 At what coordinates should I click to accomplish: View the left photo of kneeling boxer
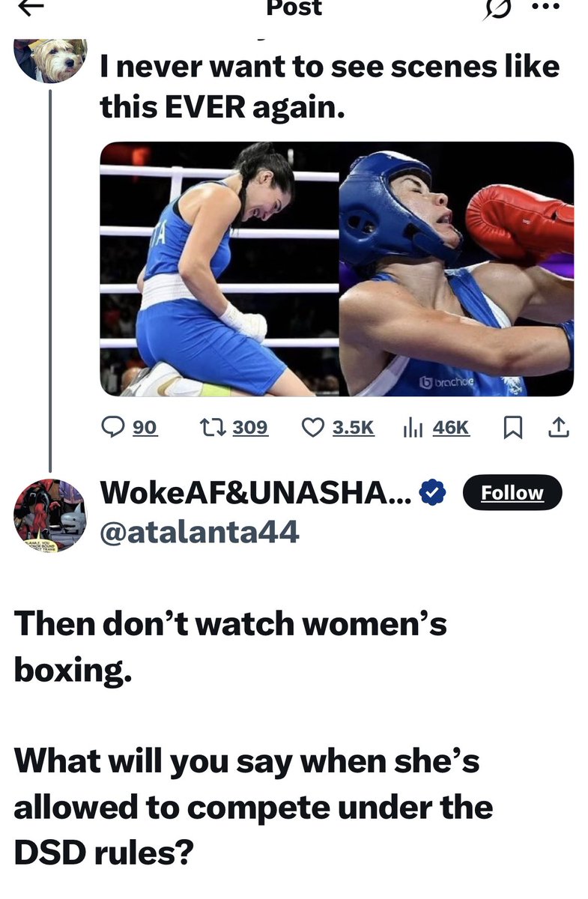[219, 268]
